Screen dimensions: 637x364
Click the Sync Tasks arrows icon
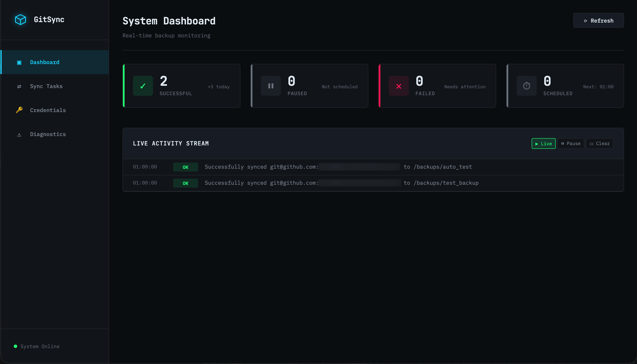19,86
